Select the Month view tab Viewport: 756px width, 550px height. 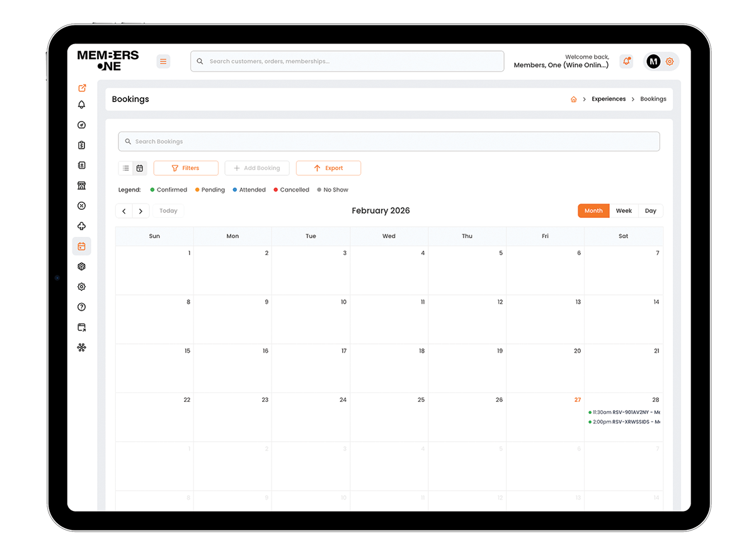pos(593,211)
